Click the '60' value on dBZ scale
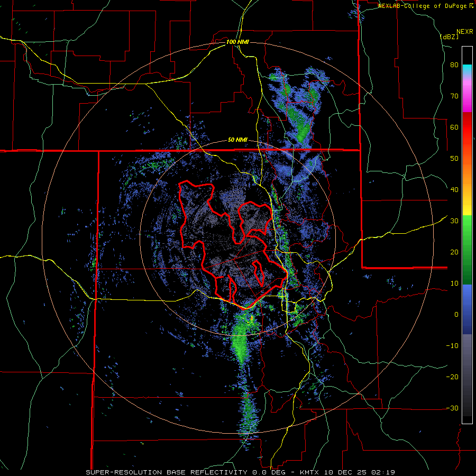 (454, 127)
